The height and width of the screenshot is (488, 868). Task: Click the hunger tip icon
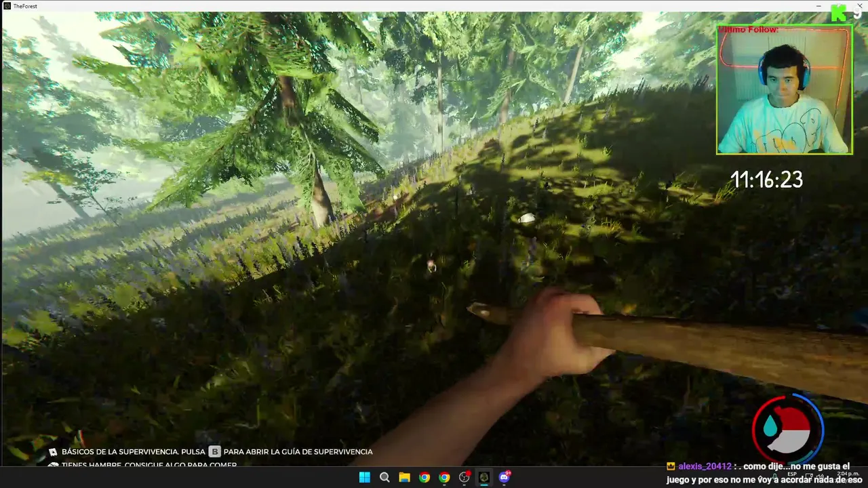tap(53, 465)
